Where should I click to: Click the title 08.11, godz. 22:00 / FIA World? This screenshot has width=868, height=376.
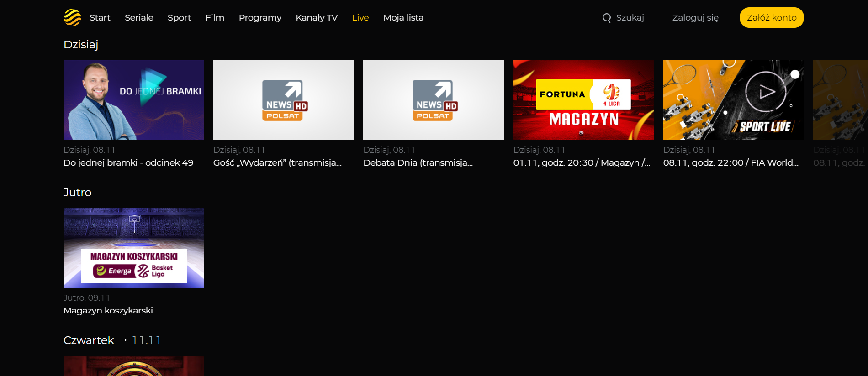731,163
